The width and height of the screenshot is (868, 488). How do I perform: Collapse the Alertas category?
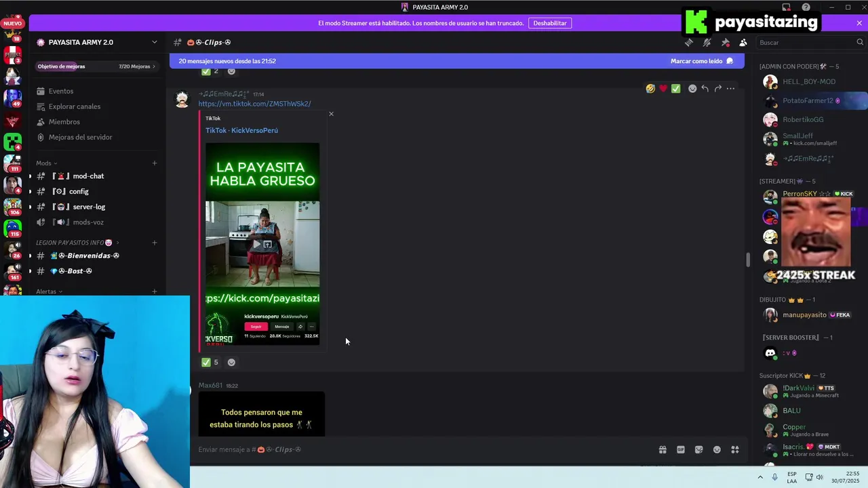[x=50, y=291]
